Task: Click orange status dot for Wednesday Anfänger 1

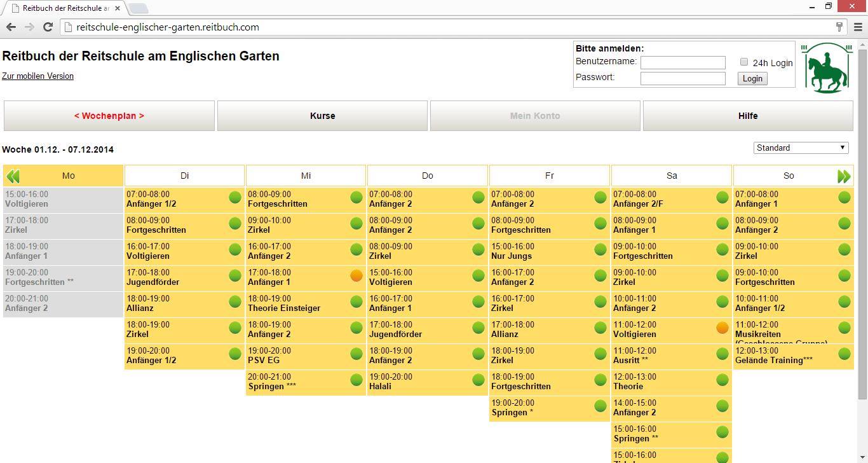Action: (x=356, y=275)
